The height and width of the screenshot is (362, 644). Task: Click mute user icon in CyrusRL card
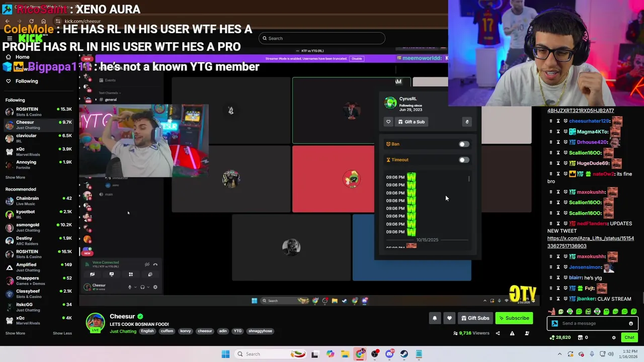point(467,122)
